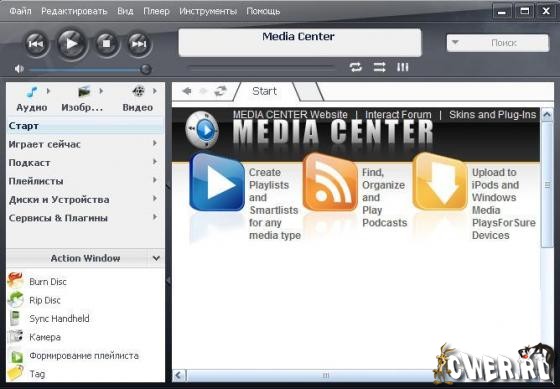Screen dimensions: 560x389
Task: Click the Rip Disc label
Action: [45, 300]
